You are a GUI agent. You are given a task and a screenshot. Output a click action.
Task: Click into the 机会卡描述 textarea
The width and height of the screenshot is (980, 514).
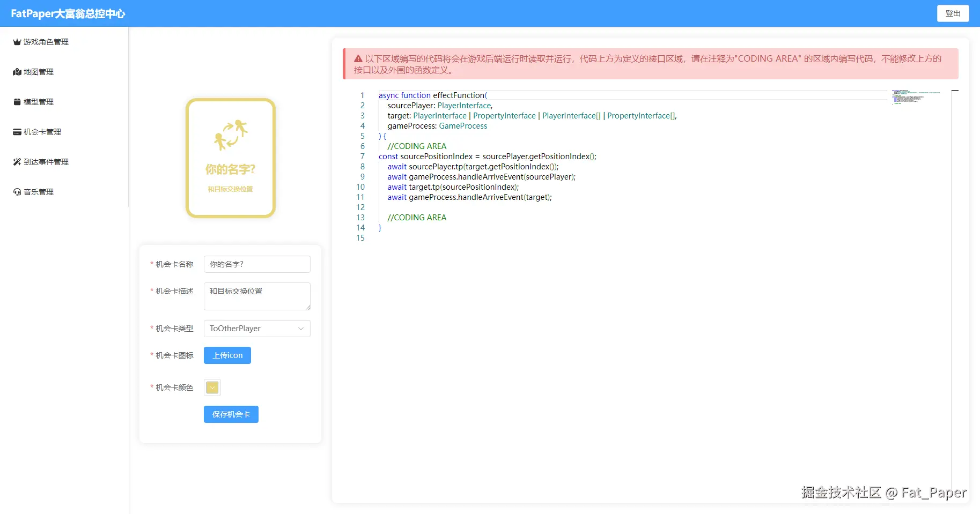pyautogui.click(x=257, y=296)
